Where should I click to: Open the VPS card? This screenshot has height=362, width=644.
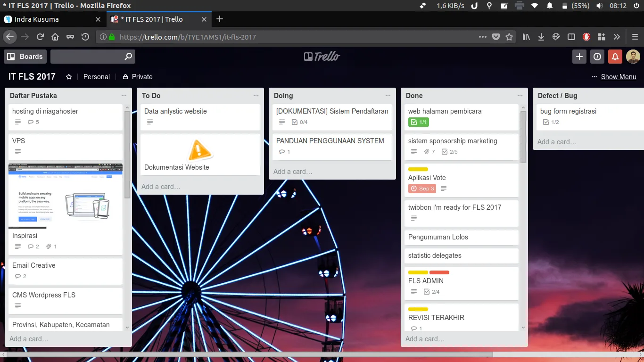(66, 147)
